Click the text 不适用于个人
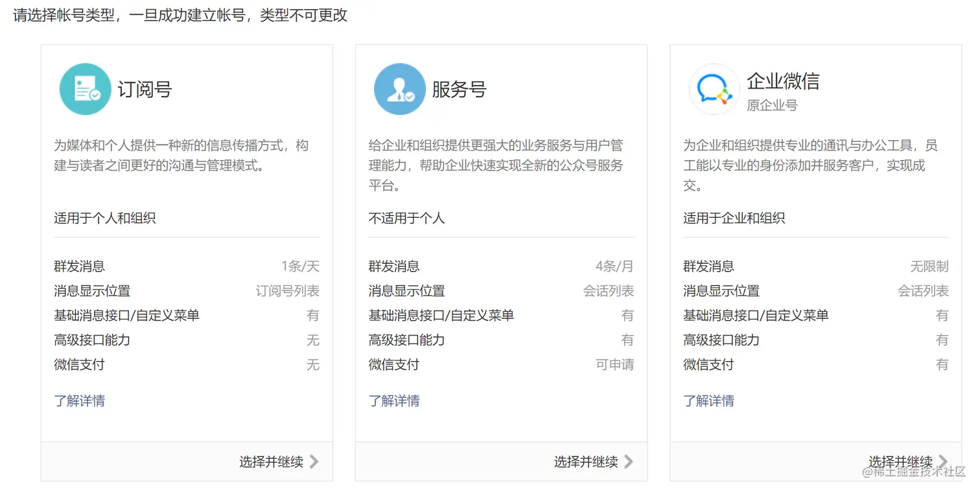 tap(406, 218)
